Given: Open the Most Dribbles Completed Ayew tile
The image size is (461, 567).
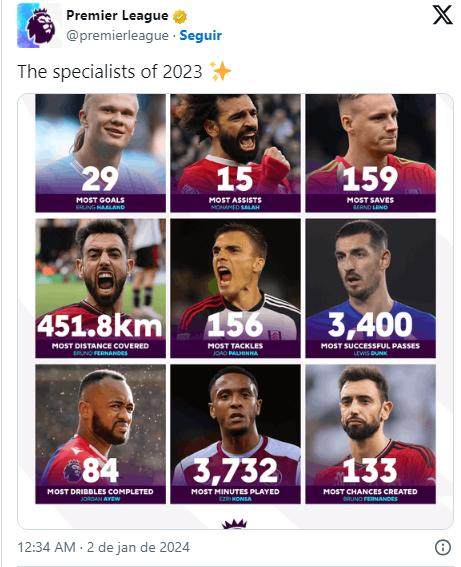Looking at the screenshot, I should [x=101, y=434].
